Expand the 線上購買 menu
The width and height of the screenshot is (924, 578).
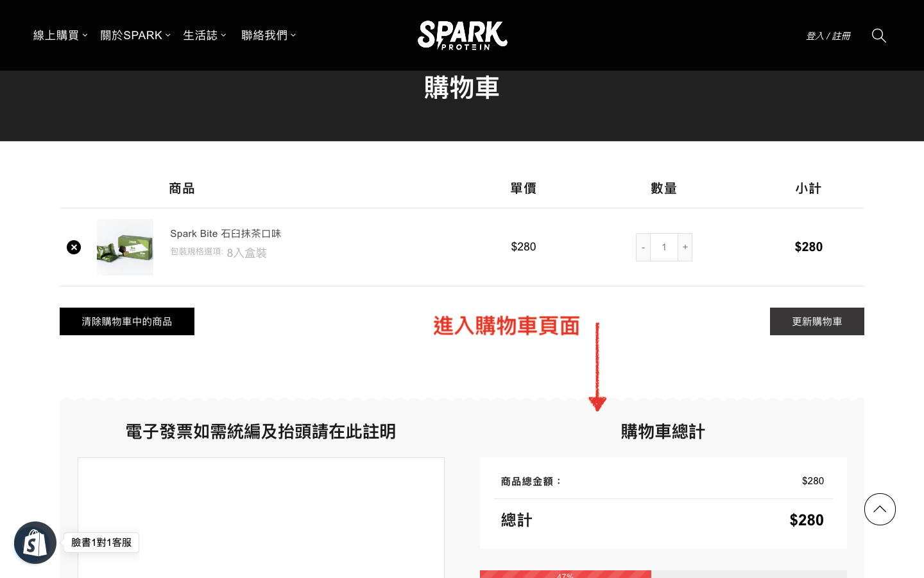pos(60,35)
